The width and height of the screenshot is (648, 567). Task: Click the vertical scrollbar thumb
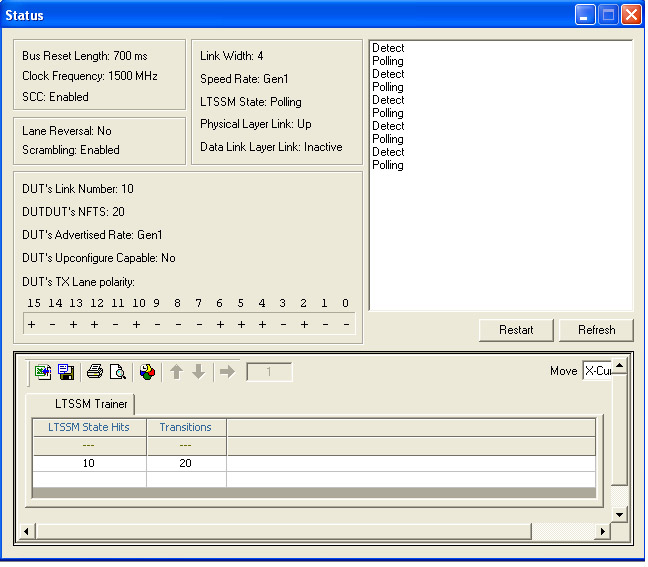pyautogui.click(x=619, y=431)
